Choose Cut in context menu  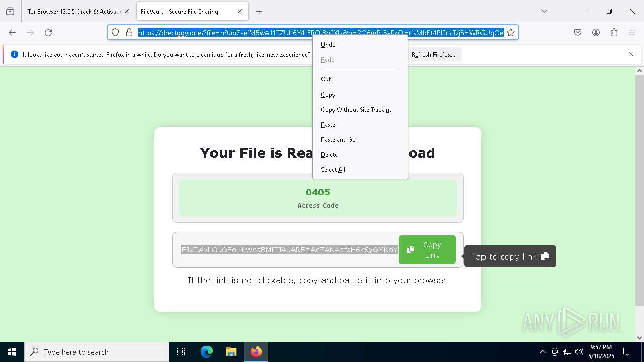coord(360,79)
